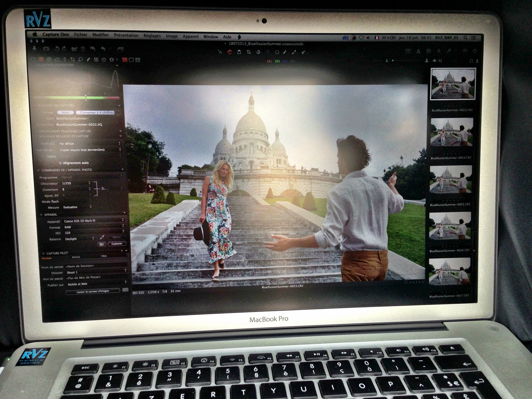This screenshot has height=399, width=532.
Task: Open the Batch gear tool tab
Action: tap(112, 60)
